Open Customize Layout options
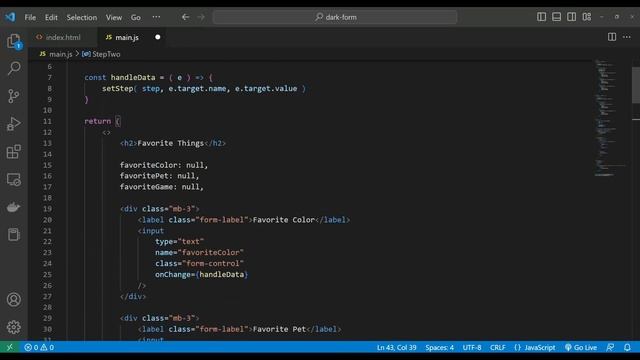 point(587,17)
